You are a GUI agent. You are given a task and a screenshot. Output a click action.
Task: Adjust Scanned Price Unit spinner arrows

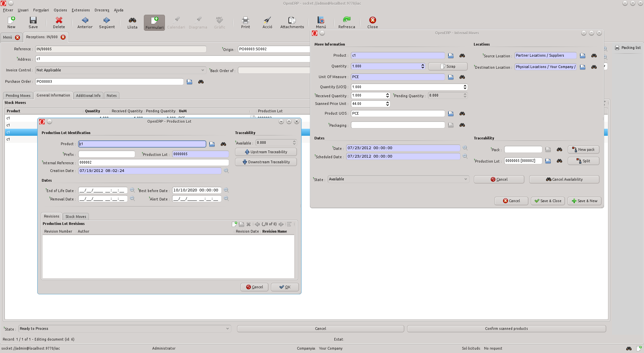(387, 104)
